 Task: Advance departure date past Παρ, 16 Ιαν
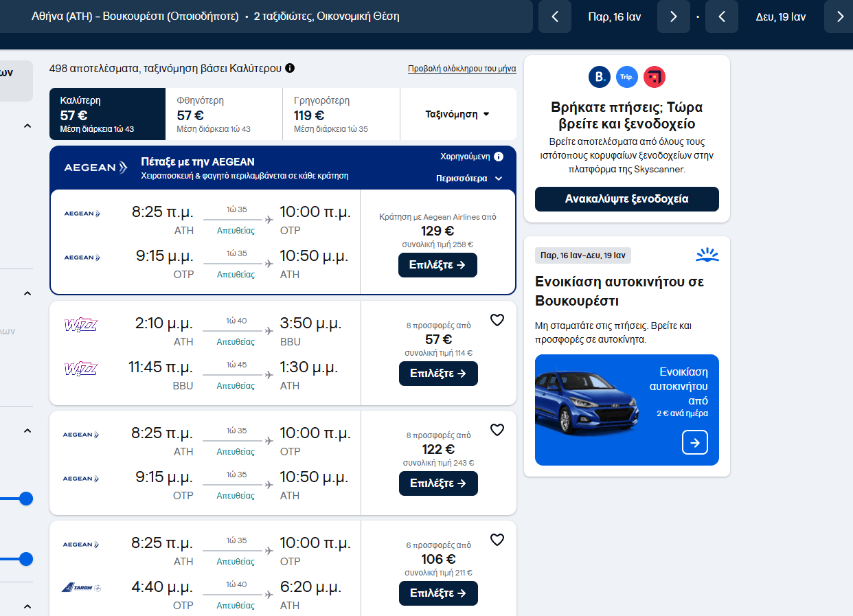[x=673, y=16]
